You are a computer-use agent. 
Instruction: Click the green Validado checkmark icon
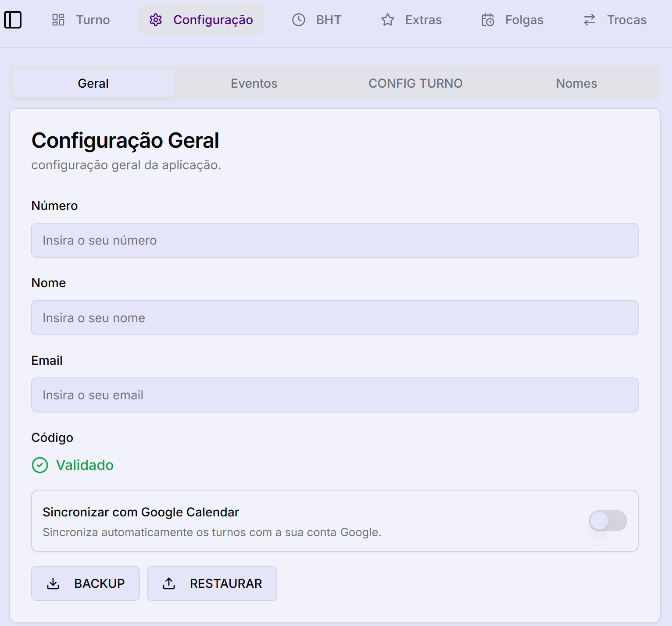click(40, 465)
